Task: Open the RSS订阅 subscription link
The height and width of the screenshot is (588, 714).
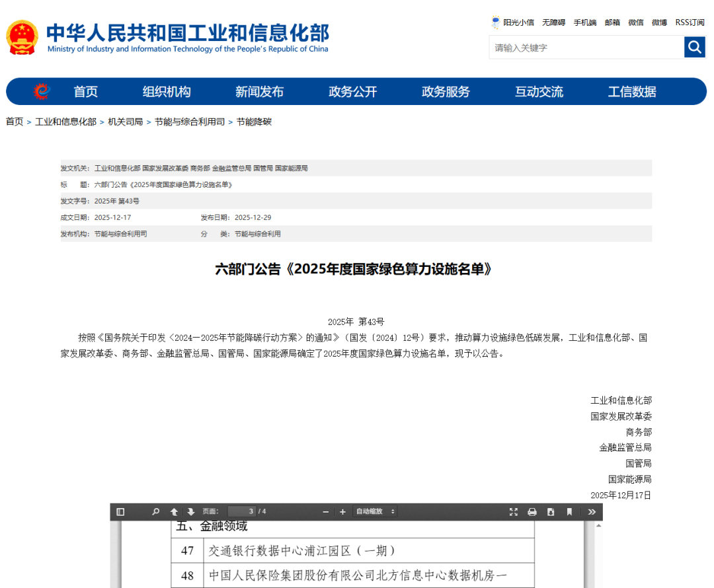Action: tap(690, 22)
